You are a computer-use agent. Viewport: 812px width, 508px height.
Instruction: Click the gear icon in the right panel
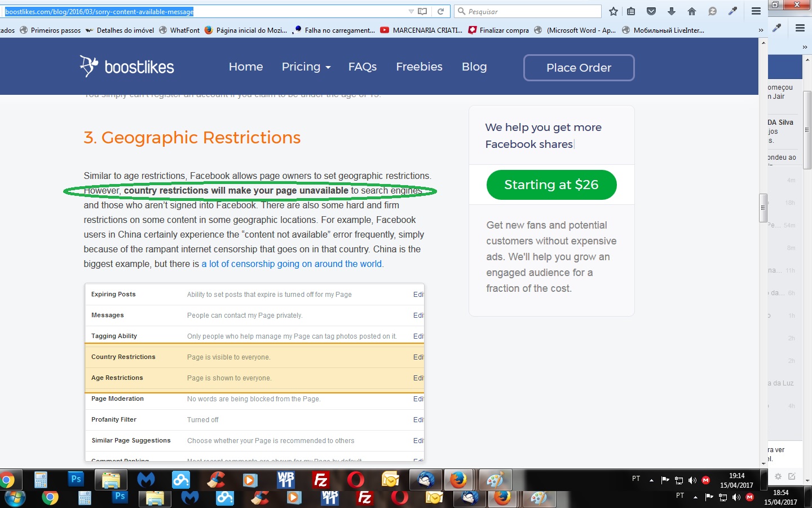point(778,476)
